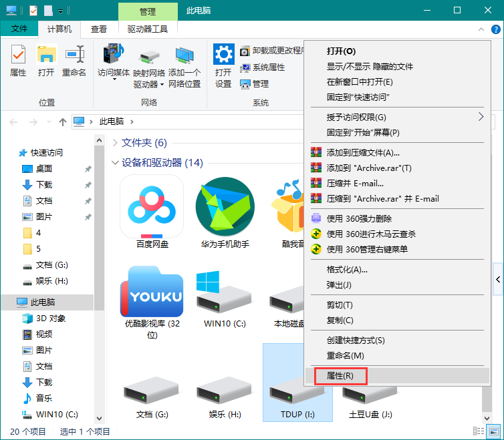Click the Rename (重命名) ribbon icon
The width and height of the screenshot is (504, 440).
74,61
